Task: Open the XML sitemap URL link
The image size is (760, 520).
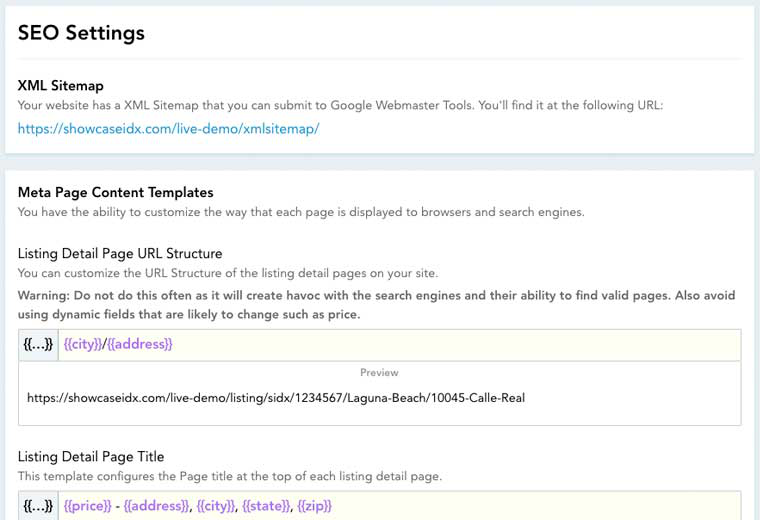Action: point(168,129)
